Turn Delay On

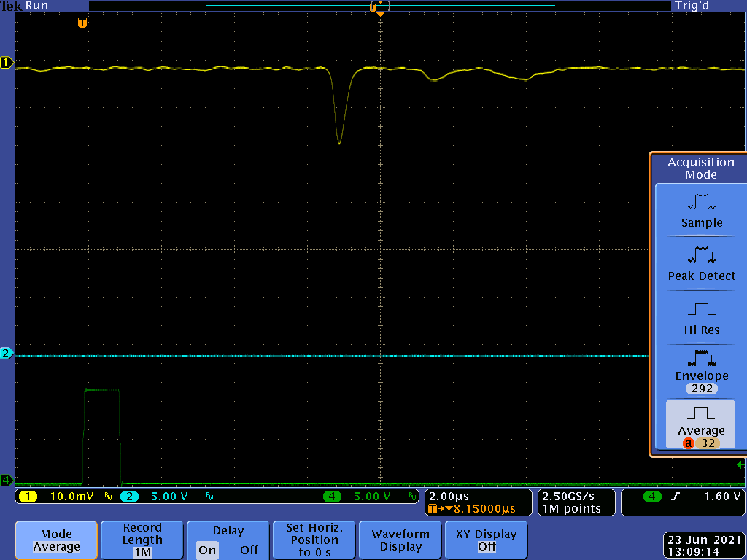coord(207,550)
